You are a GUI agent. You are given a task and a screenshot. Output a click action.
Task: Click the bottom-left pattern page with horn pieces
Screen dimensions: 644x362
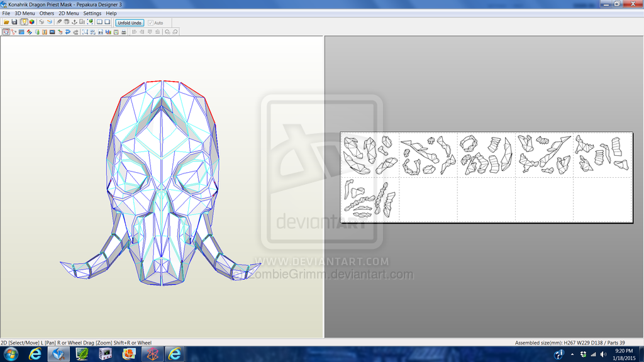(370, 199)
